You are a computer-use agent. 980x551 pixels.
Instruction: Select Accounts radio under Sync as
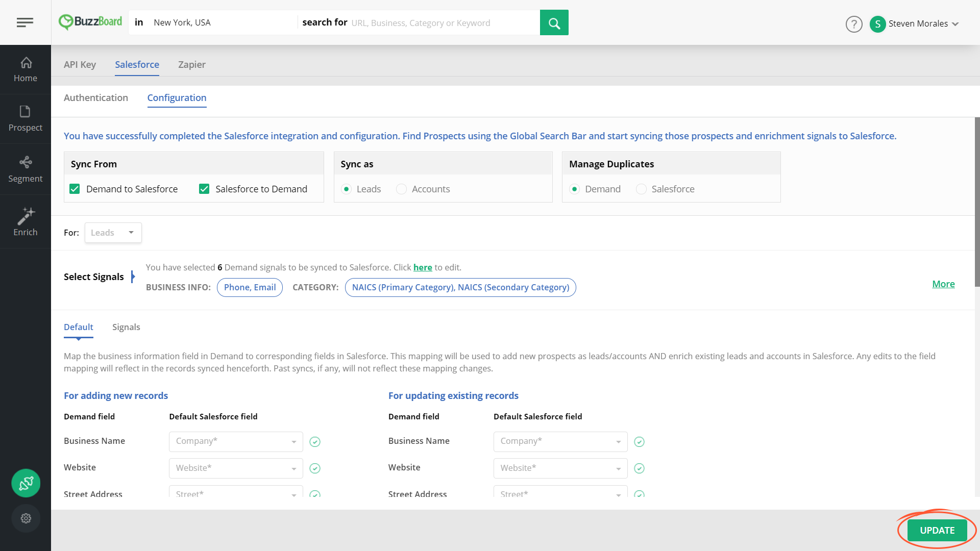point(402,189)
